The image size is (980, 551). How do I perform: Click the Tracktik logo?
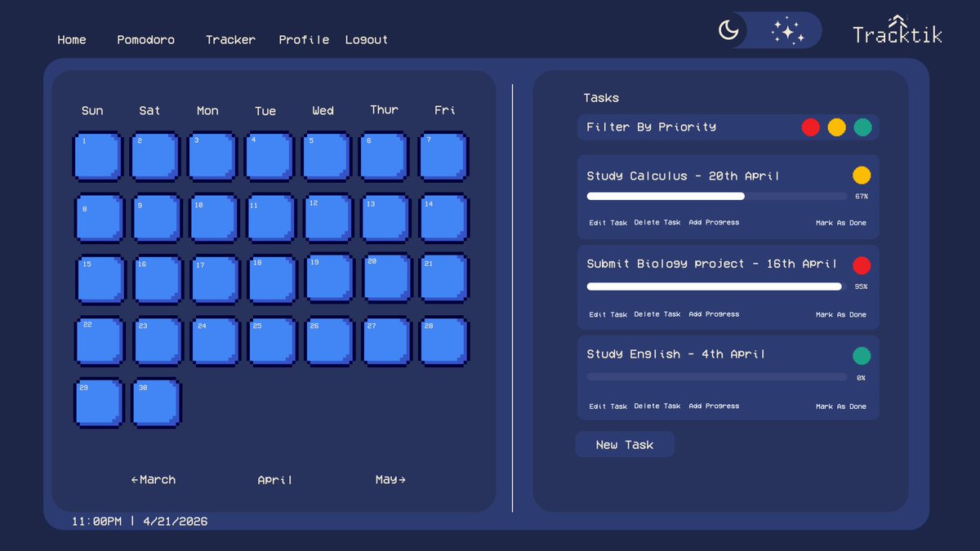[x=897, y=30]
